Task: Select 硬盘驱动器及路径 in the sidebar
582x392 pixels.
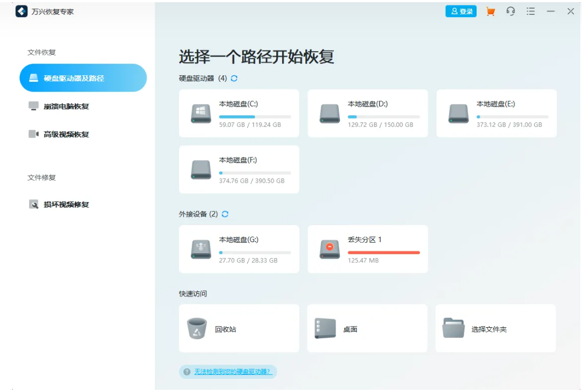Action: tap(74, 78)
